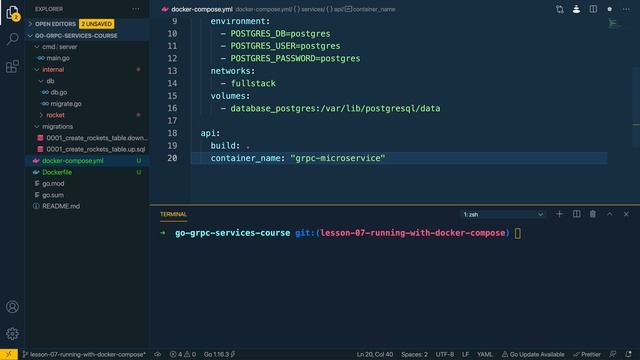Open 0001_create_rockets_table.down SQL file
The image size is (640, 360).
coord(97,138)
